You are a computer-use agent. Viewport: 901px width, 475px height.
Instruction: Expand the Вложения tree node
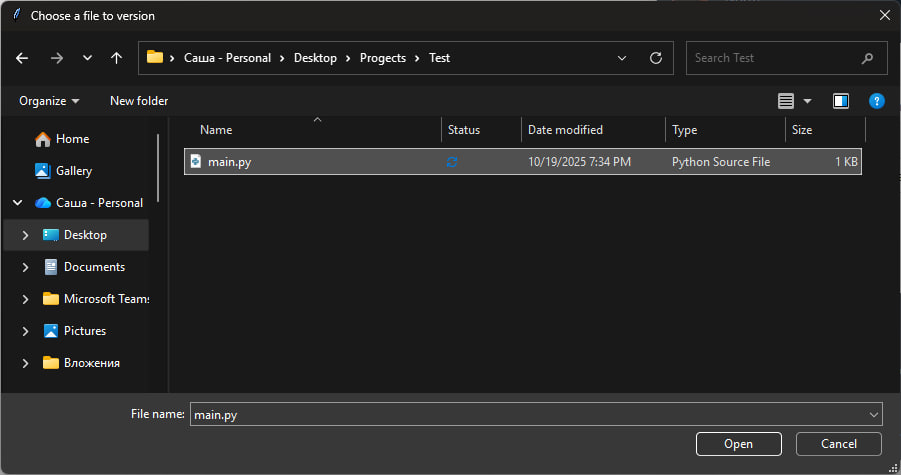(x=25, y=363)
